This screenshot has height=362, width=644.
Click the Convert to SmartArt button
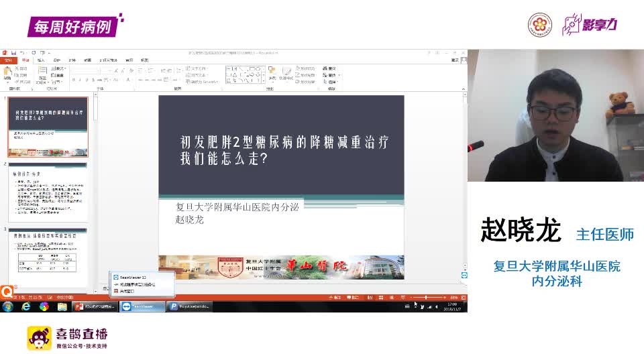pyautogui.click(x=203, y=82)
